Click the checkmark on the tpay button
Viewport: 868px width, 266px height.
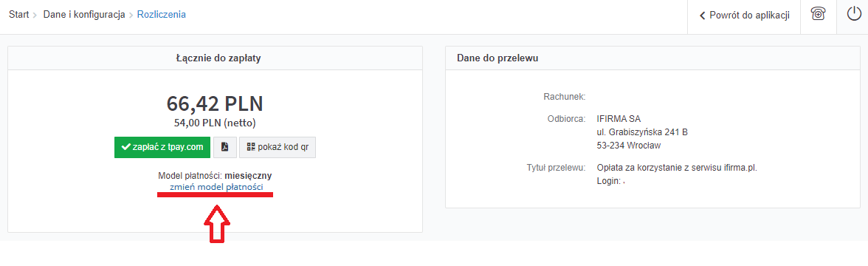click(x=125, y=147)
